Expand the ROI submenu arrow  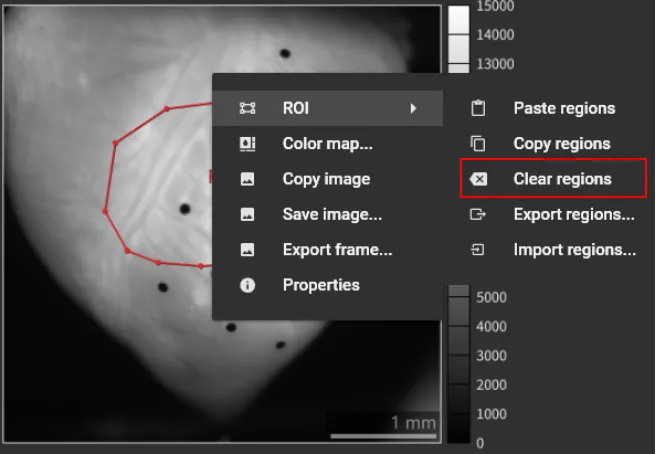pos(413,108)
